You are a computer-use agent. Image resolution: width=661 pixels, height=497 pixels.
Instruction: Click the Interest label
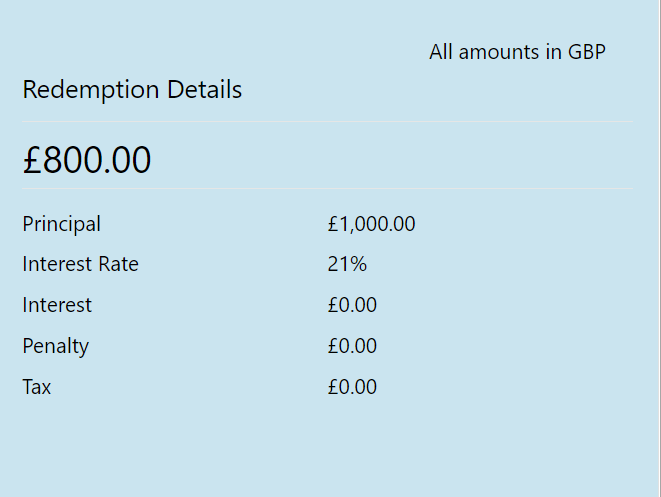click(57, 305)
